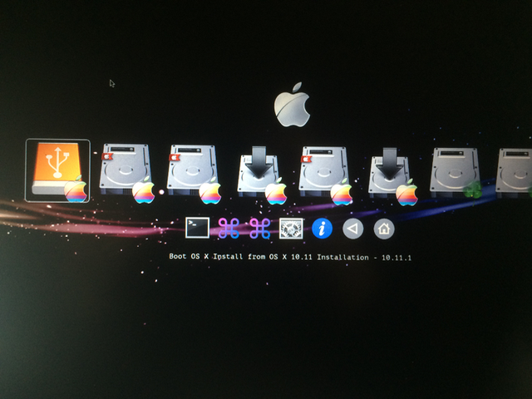Open the UEFI shell terminal icon
Screen dimensions: 532x399
click(198, 228)
